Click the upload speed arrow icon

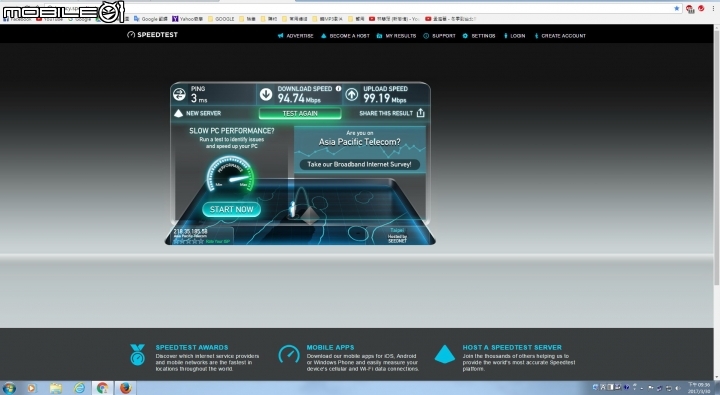352,94
